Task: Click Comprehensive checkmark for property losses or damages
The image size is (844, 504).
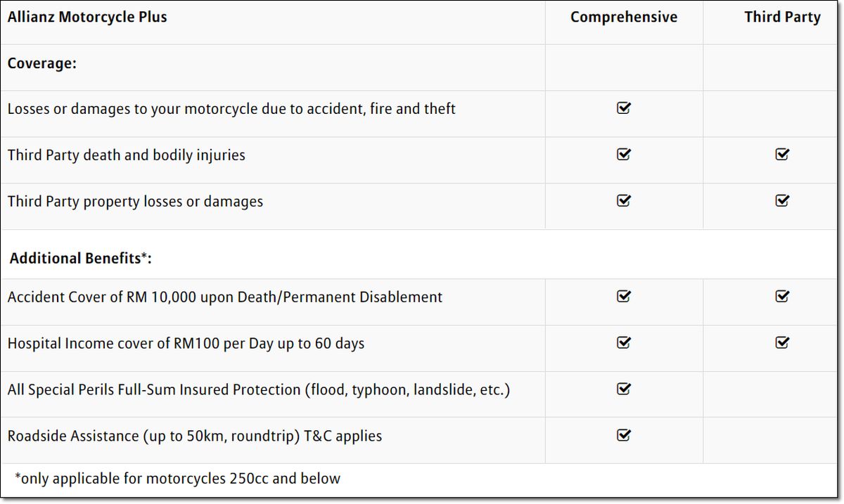Action: click(x=623, y=201)
